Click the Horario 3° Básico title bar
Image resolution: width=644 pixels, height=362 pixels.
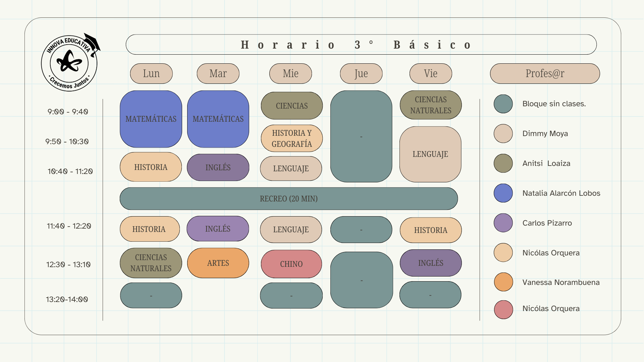[x=361, y=45]
